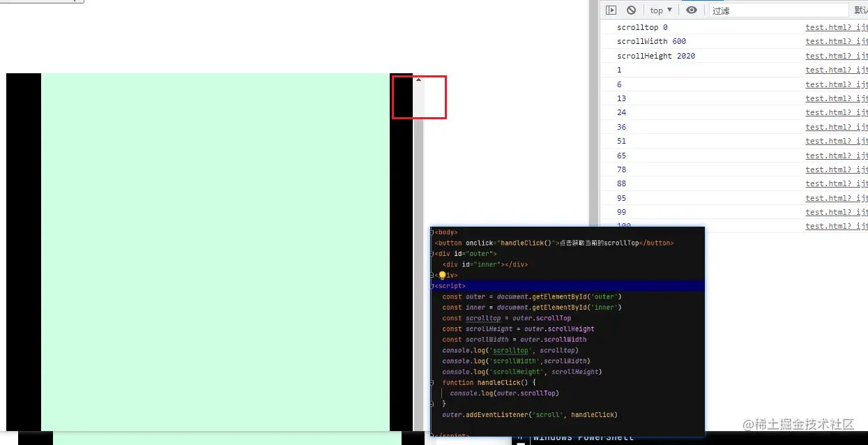Click the logged value 24 in console
The height and width of the screenshot is (445, 868).
621,112
